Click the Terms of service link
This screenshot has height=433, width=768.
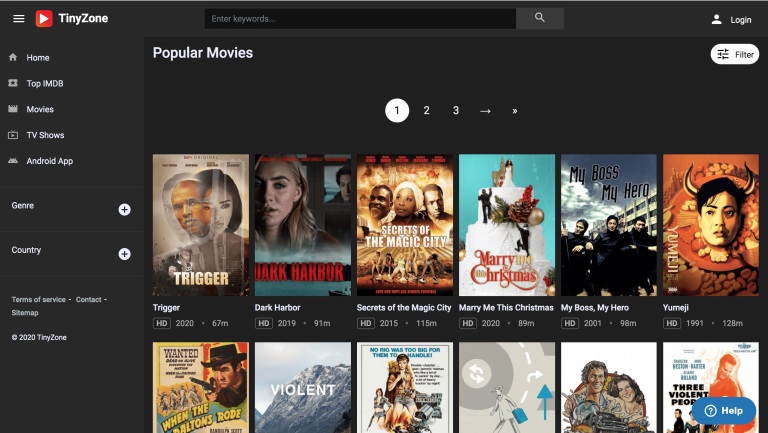tap(38, 300)
